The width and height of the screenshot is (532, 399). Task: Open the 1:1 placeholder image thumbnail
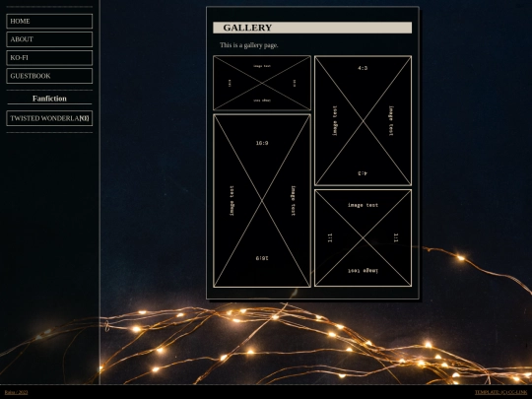click(x=363, y=238)
